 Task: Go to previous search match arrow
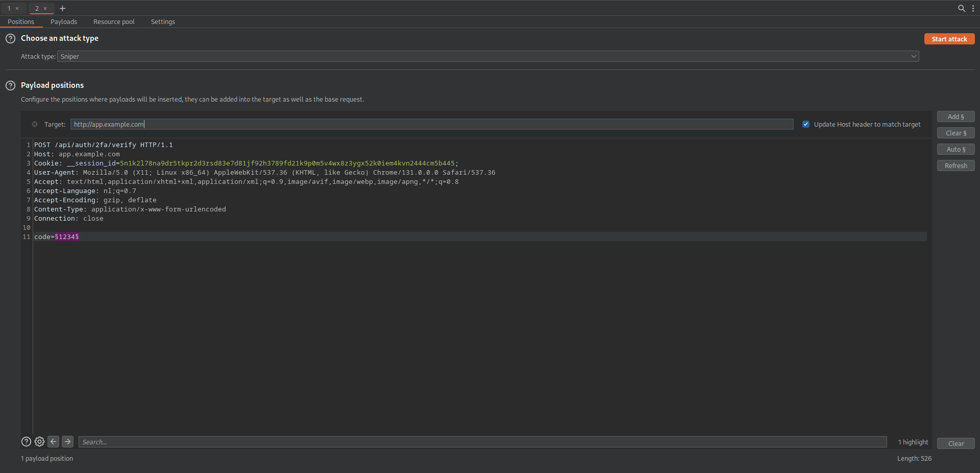[x=54, y=442]
